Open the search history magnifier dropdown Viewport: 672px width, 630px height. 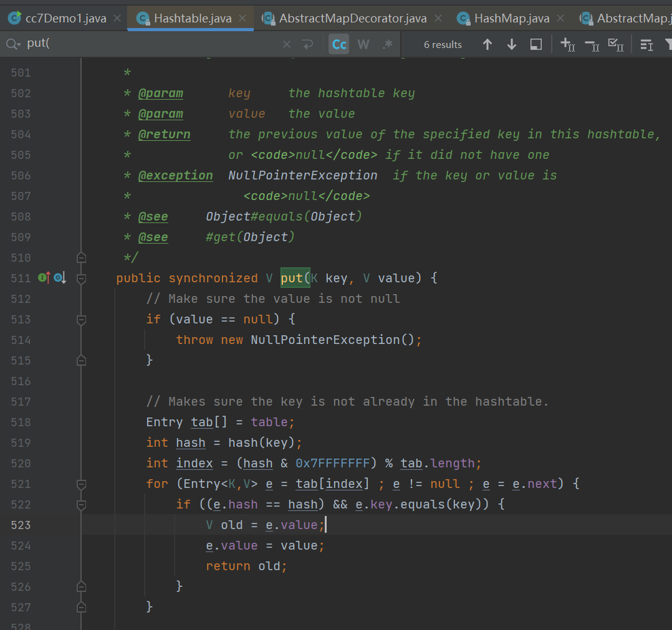tap(13, 44)
